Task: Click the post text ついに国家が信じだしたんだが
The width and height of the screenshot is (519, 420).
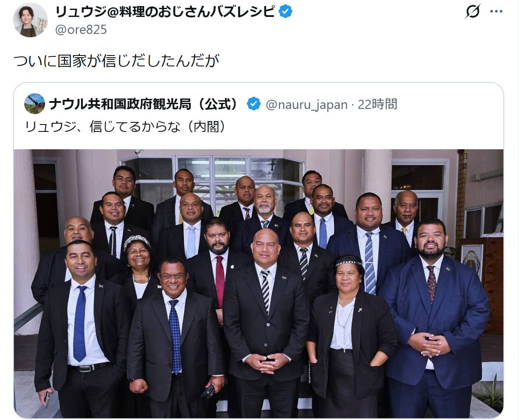Action: click(x=116, y=61)
